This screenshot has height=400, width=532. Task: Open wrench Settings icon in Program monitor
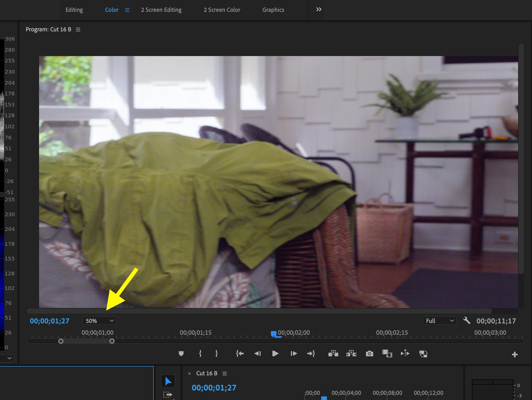[x=466, y=321]
